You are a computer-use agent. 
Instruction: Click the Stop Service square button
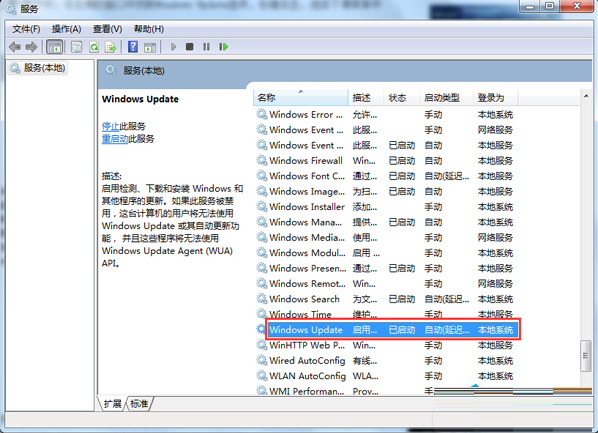[x=190, y=47]
